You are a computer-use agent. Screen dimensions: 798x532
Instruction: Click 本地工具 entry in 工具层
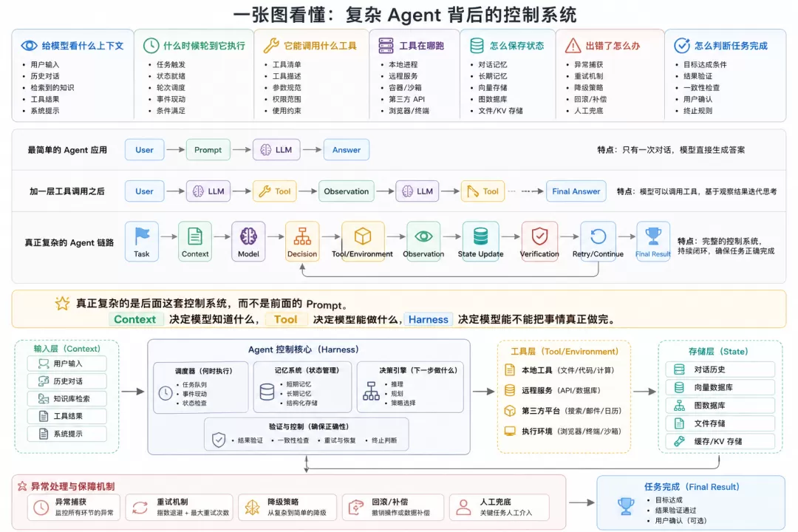[x=559, y=370]
